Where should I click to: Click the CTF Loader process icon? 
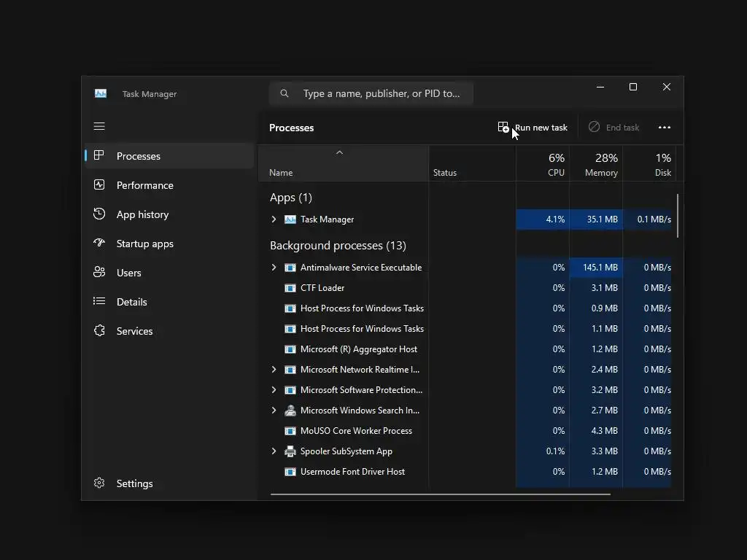coord(290,288)
